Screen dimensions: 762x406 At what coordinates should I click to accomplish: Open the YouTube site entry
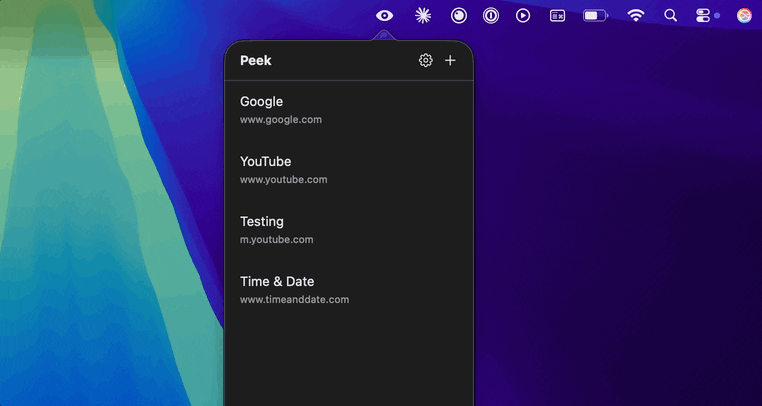pyautogui.click(x=349, y=170)
